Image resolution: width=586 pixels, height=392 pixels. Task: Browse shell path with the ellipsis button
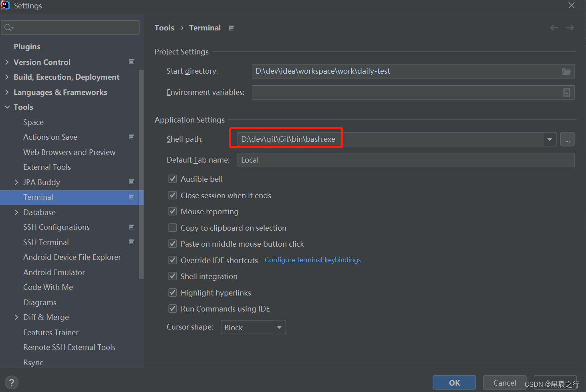[567, 139]
